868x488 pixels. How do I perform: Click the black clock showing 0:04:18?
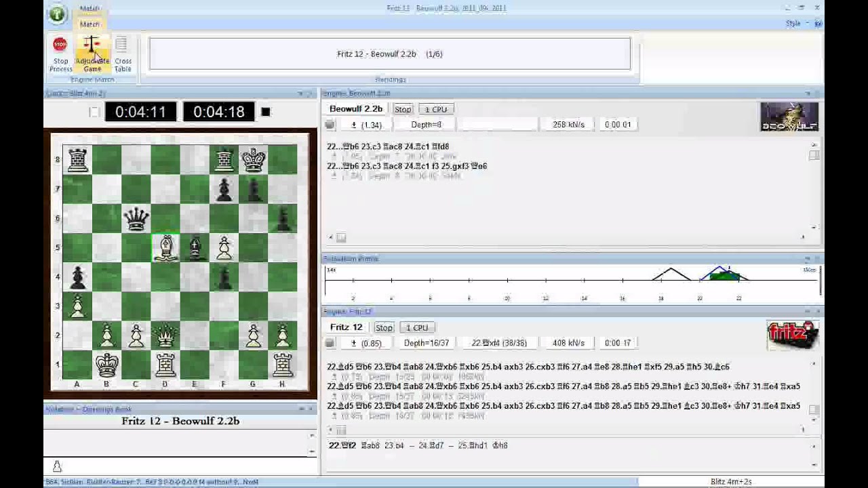click(x=218, y=112)
